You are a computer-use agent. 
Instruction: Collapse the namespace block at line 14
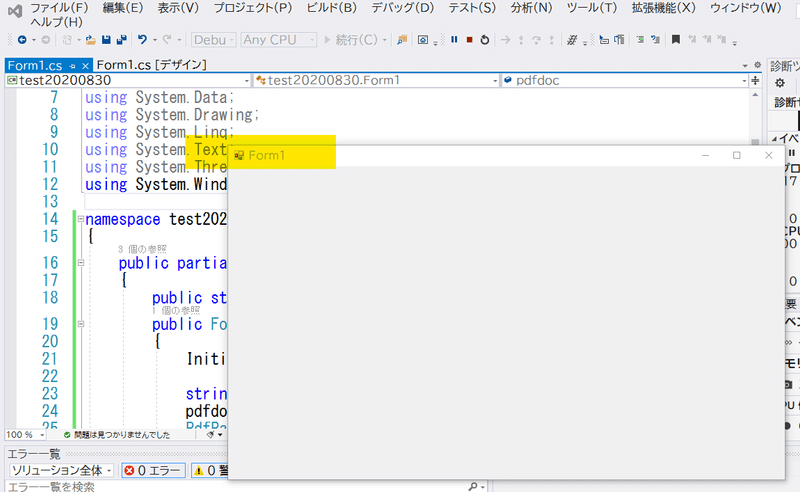(81, 219)
